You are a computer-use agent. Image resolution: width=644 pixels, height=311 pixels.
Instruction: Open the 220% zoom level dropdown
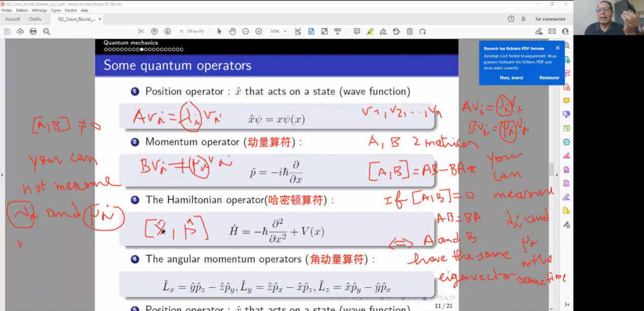[278, 32]
